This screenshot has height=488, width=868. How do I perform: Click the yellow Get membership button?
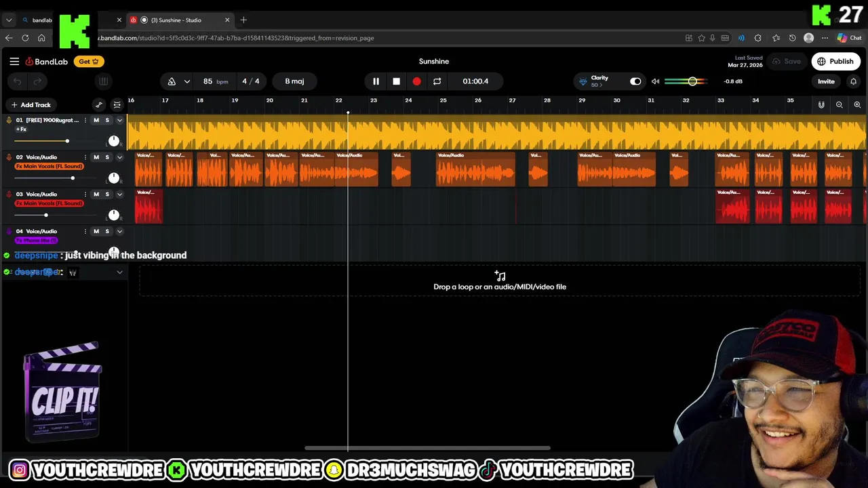point(89,62)
